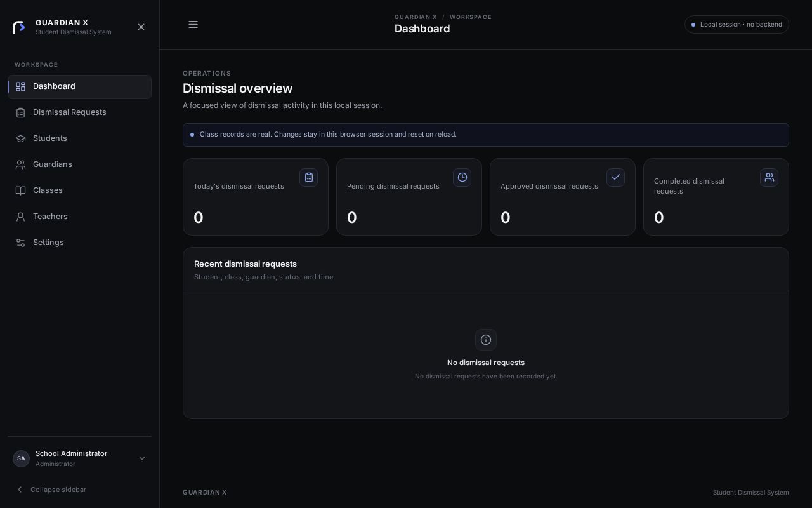Open the Students page
This screenshot has height=508, width=812.
[80, 138]
